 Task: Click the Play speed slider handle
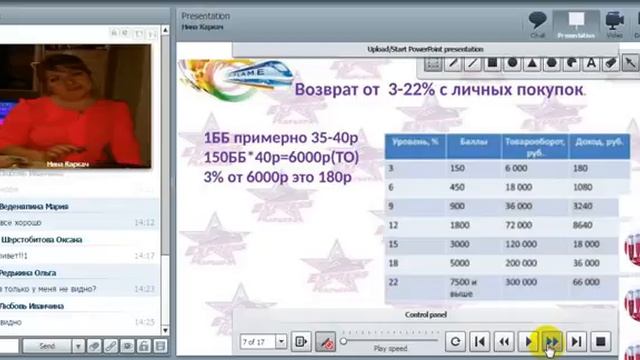[x=344, y=341]
